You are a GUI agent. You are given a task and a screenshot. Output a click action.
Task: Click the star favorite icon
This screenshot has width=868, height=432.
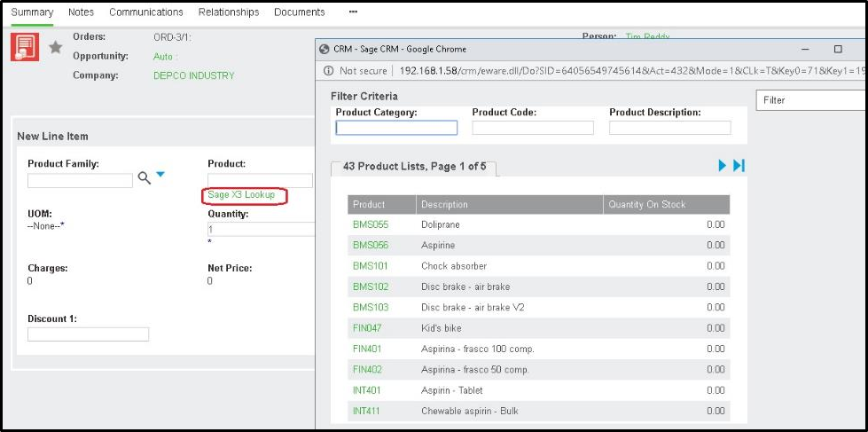[x=55, y=48]
